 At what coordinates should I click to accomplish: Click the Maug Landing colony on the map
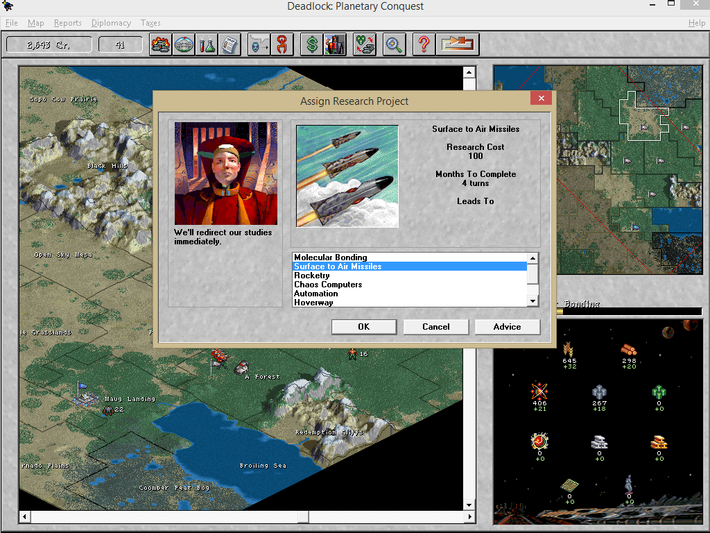[85, 395]
